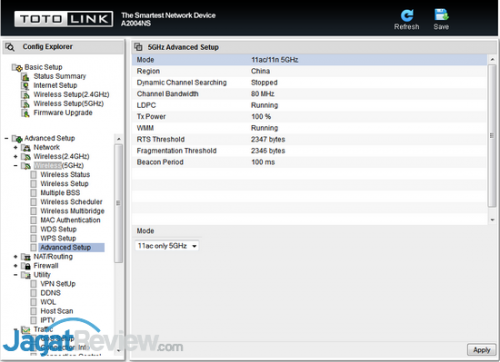
Task: Select the Beacon Period row
Action: point(310,162)
